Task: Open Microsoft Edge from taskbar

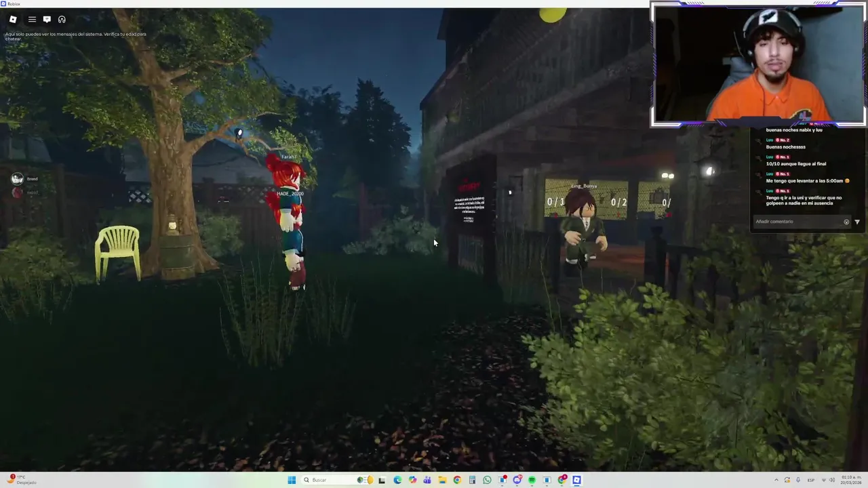Action: [397, 480]
